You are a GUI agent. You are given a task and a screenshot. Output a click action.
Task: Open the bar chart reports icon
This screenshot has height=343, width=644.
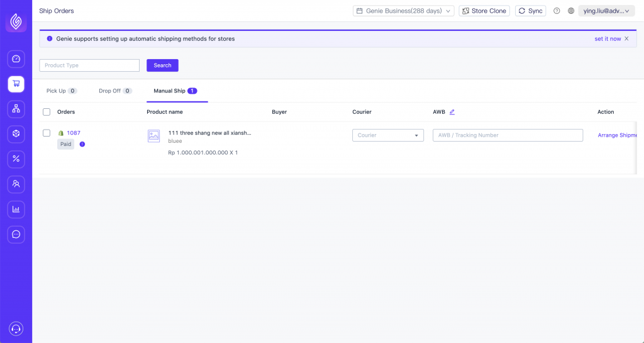coord(16,209)
